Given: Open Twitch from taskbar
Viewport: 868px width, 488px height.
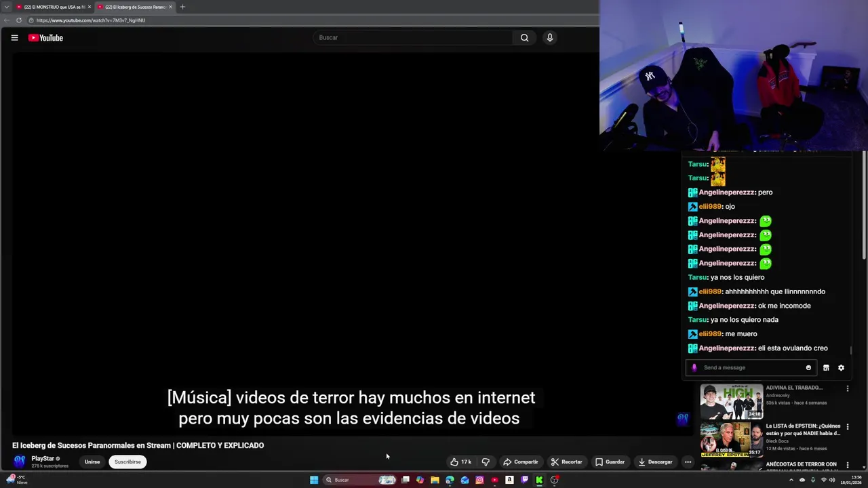Looking at the screenshot, I should coord(524,480).
